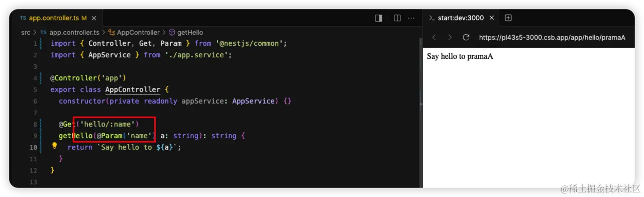This screenshot has height=197, width=644.
Task: Click the 'appService' parameter on line 6
Action: 202,102
